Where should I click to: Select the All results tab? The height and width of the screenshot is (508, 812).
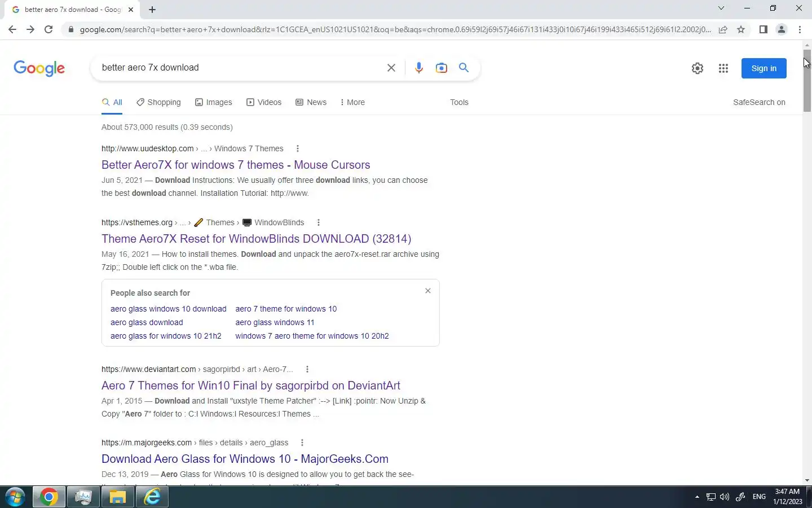point(112,102)
